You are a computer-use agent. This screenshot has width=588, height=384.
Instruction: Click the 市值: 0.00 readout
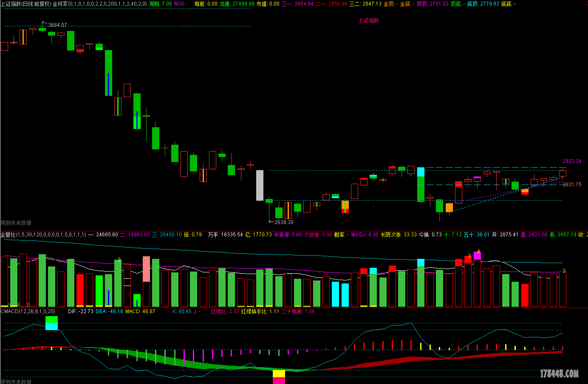268,4
